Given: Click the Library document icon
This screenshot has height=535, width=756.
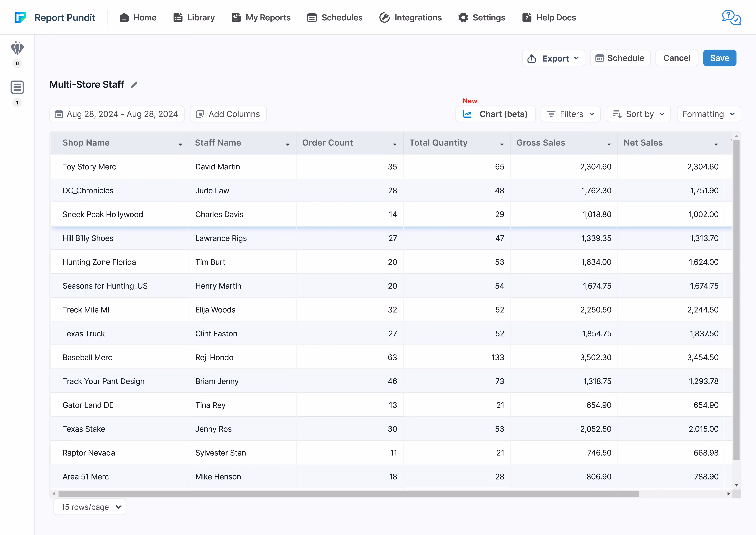Looking at the screenshot, I should click(x=178, y=17).
